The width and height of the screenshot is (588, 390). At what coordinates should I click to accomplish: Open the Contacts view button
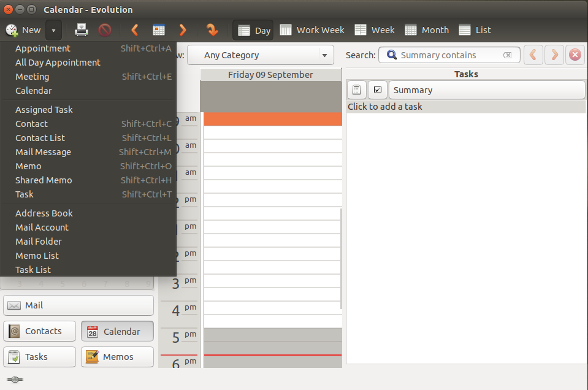[x=40, y=331]
